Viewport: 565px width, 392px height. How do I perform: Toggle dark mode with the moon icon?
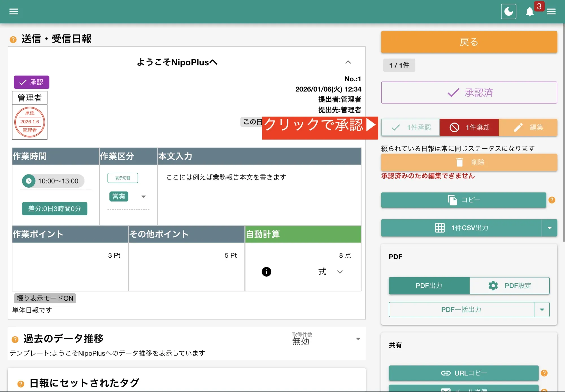508,11
